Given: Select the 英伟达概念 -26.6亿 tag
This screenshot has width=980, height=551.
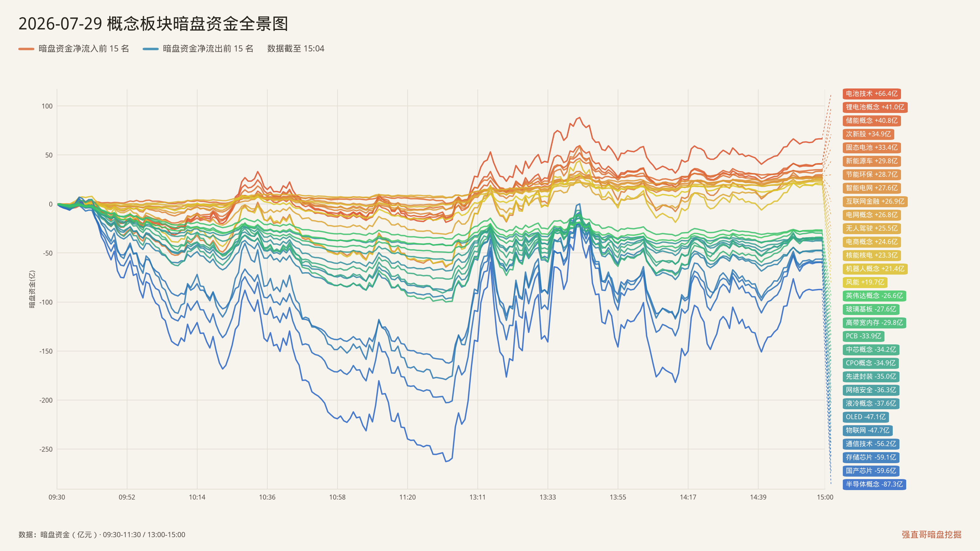Looking at the screenshot, I should (874, 296).
